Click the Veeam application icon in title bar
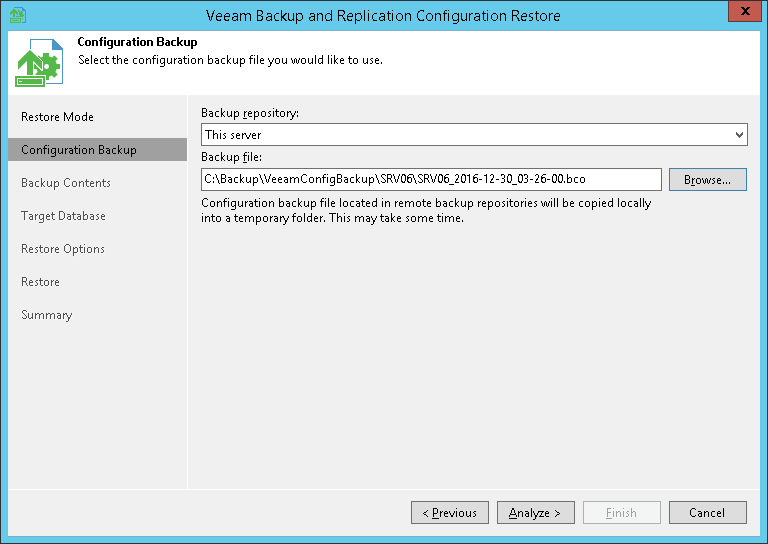 click(17, 15)
